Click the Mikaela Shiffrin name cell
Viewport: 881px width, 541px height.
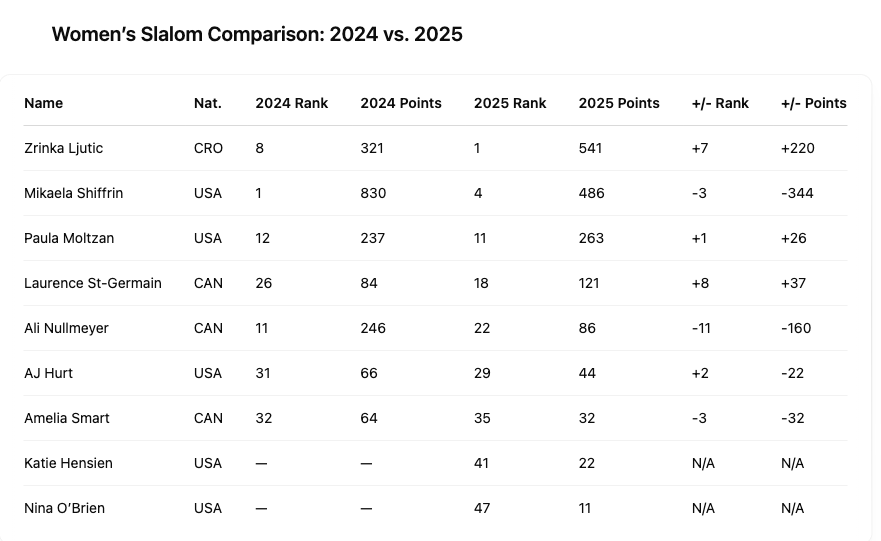74,193
